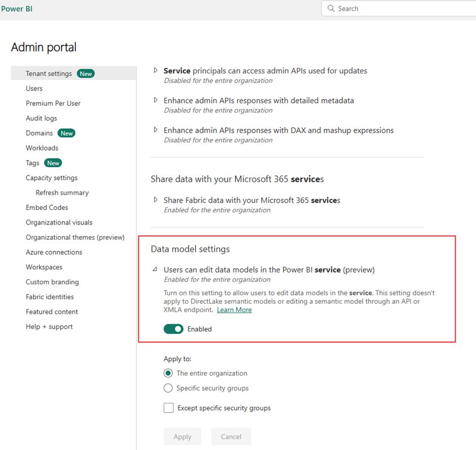Click the Apply button

tap(182, 437)
